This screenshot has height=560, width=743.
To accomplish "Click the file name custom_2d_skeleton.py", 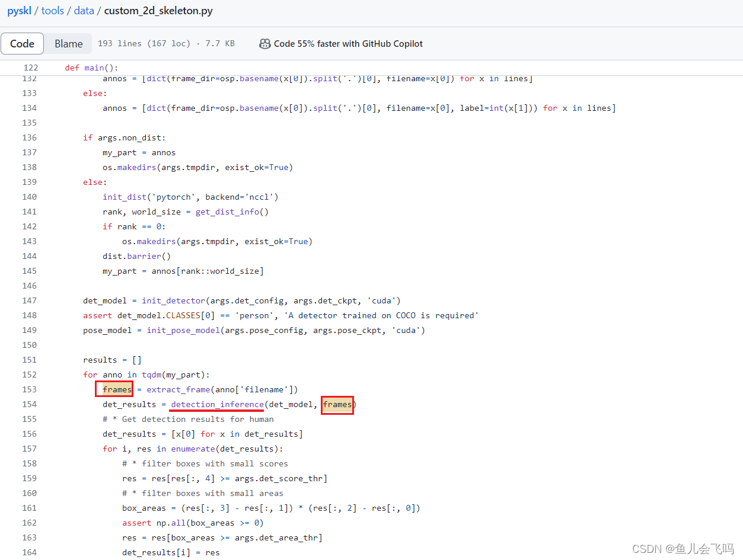I will (x=158, y=10).
